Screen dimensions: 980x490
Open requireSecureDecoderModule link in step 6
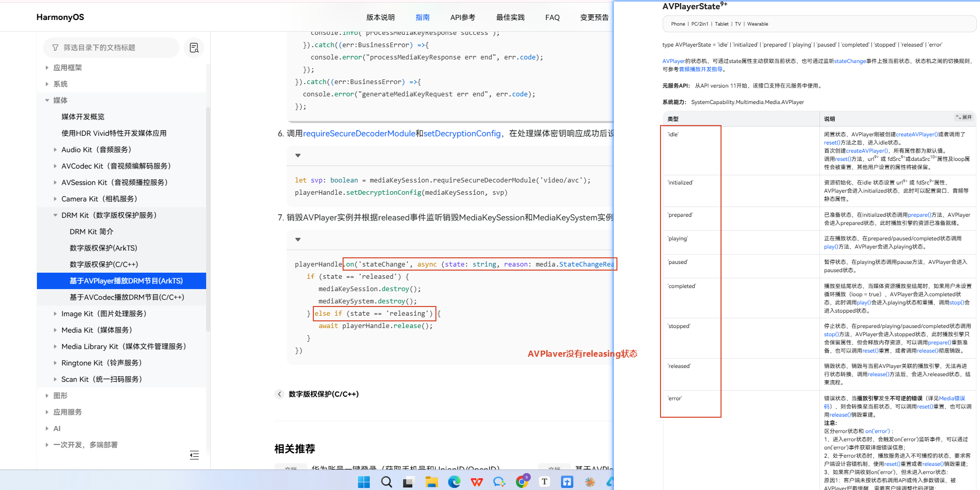pyautogui.click(x=359, y=133)
